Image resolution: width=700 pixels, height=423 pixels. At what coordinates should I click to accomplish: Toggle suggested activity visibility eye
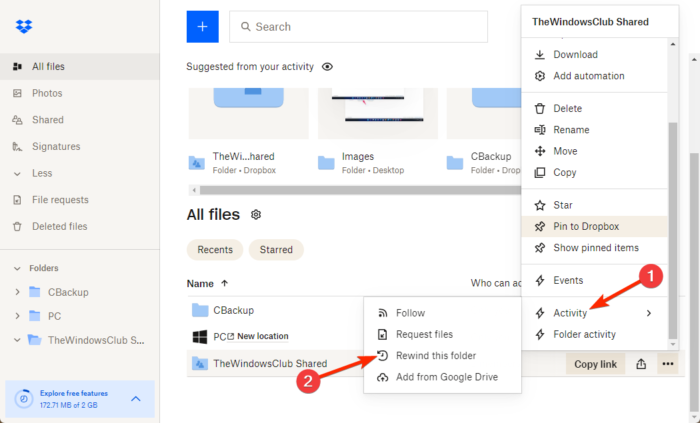click(x=327, y=67)
